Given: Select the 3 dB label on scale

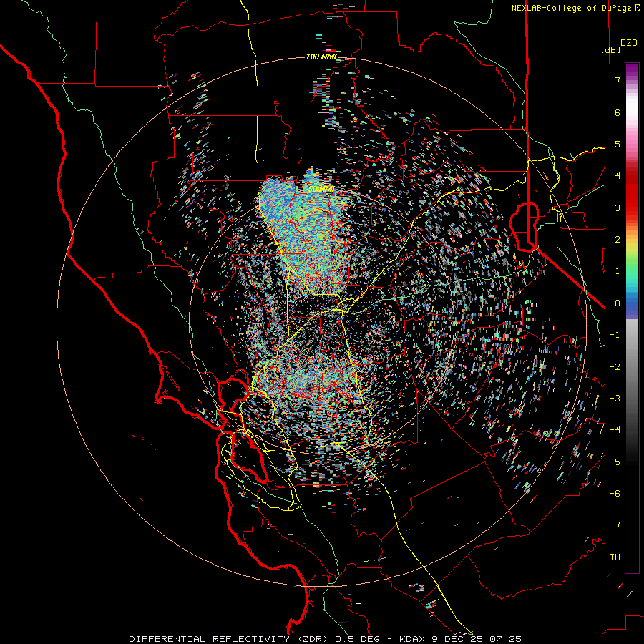Looking at the screenshot, I should (618, 208).
